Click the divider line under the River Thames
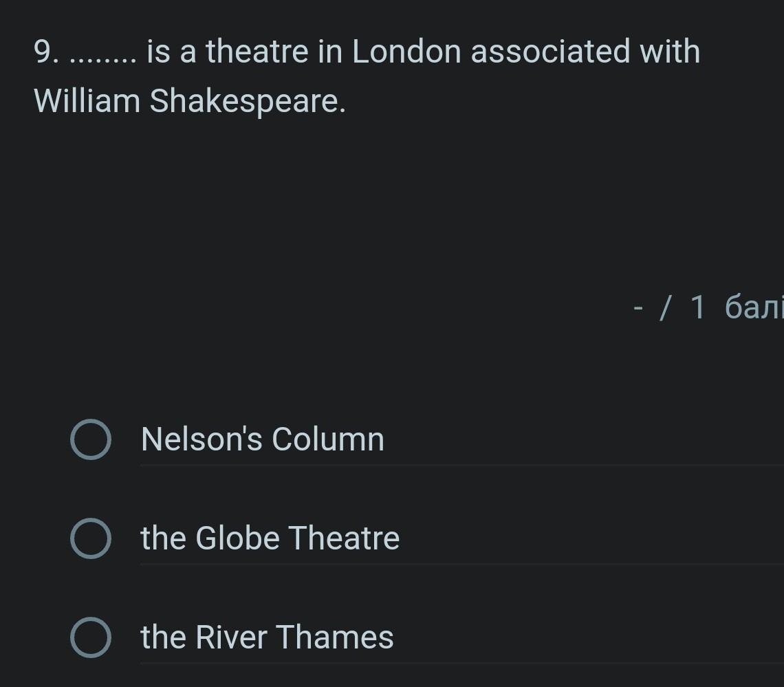Image resolution: width=784 pixels, height=687 pixels. click(461, 664)
